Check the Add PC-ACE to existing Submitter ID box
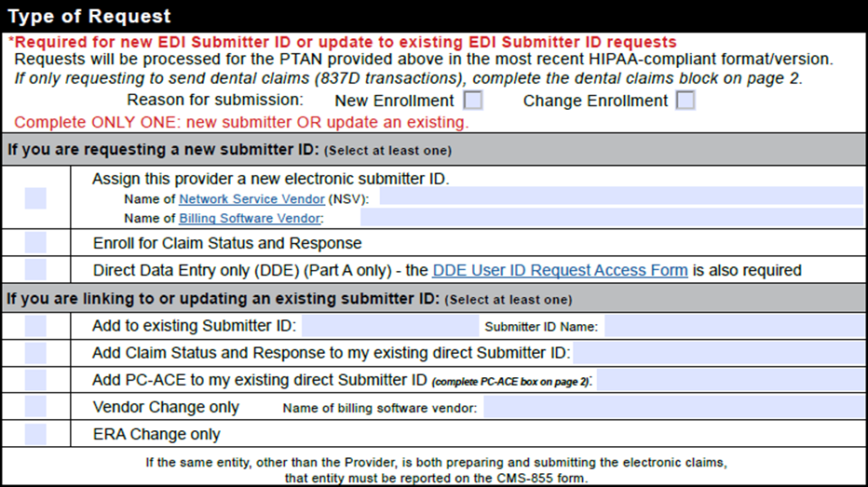The image size is (868, 487). pos(35,380)
